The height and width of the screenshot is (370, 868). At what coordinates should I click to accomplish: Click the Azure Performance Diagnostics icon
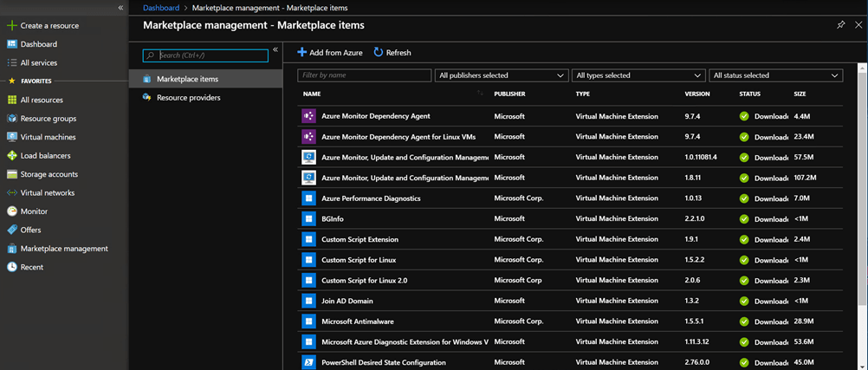[x=308, y=198]
